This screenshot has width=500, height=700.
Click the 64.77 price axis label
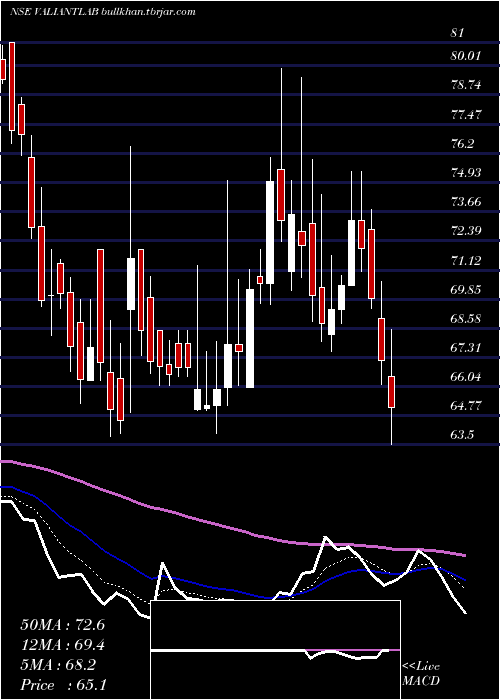pos(466,406)
